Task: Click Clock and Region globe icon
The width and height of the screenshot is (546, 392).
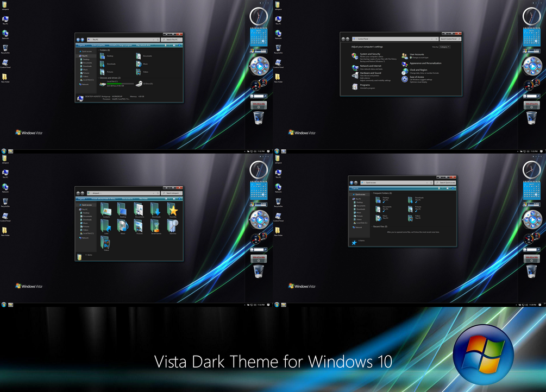Action: click(x=405, y=71)
